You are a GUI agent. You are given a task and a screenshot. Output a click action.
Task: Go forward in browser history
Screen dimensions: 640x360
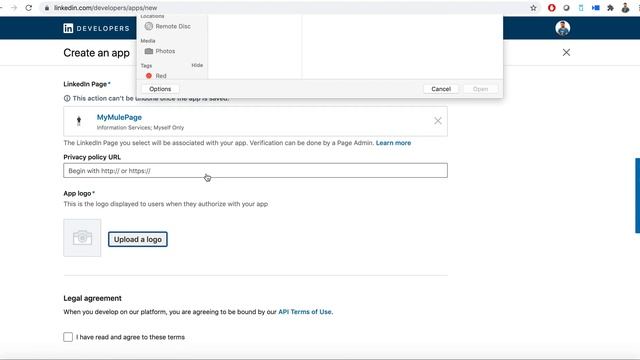tap(14, 8)
